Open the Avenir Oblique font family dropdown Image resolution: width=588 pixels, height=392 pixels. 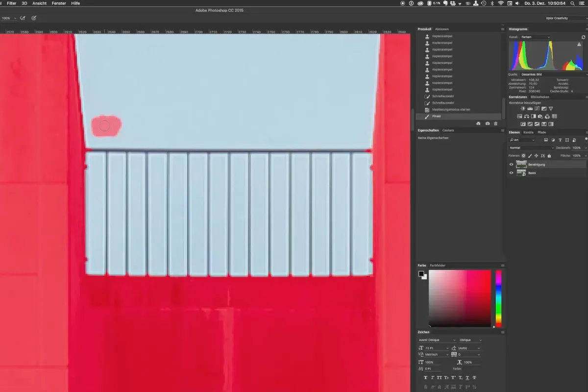point(437,340)
